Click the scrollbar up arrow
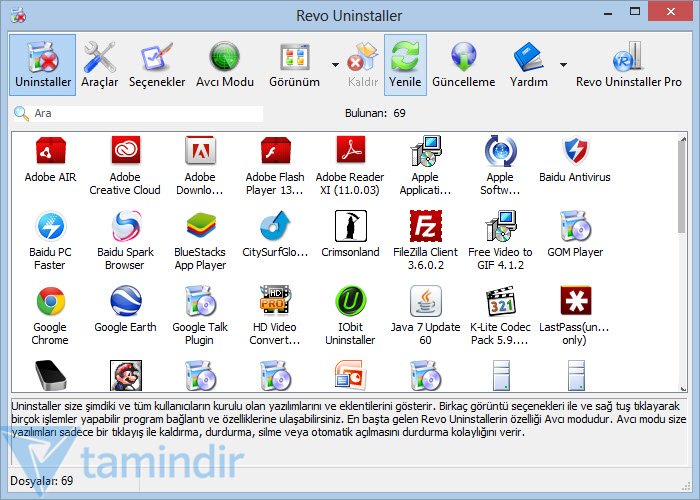 682,139
